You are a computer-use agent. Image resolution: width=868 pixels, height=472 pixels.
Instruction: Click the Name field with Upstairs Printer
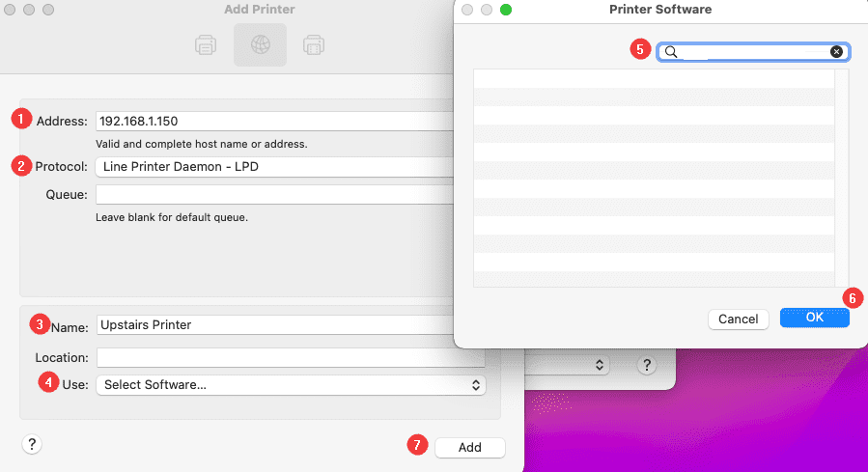[x=290, y=325]
